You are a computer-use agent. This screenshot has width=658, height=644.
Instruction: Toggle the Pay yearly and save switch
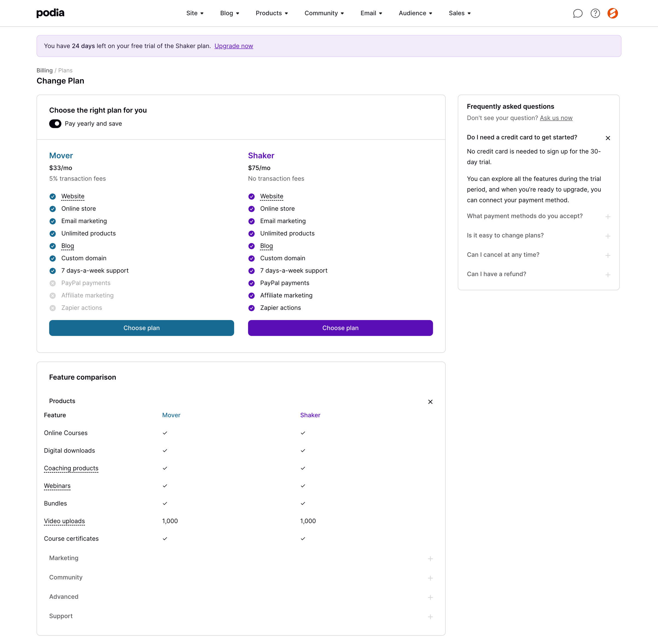55,124
